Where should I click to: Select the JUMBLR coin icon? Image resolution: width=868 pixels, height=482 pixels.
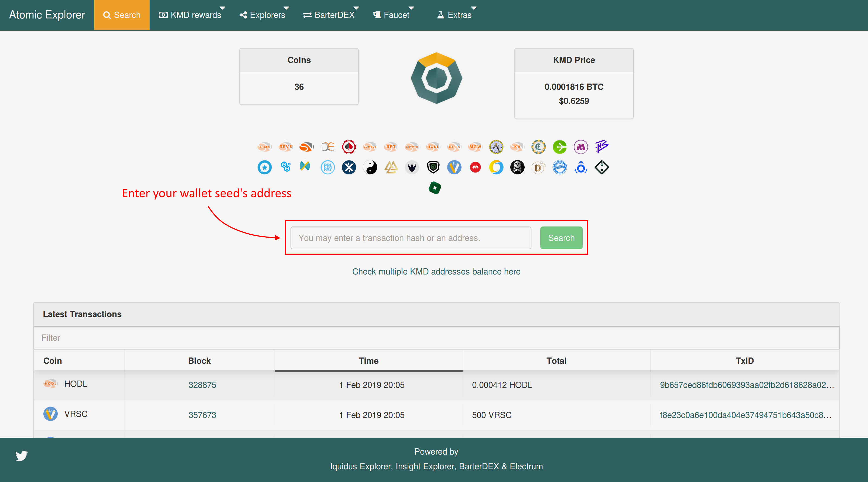click(x=370, y=147)
